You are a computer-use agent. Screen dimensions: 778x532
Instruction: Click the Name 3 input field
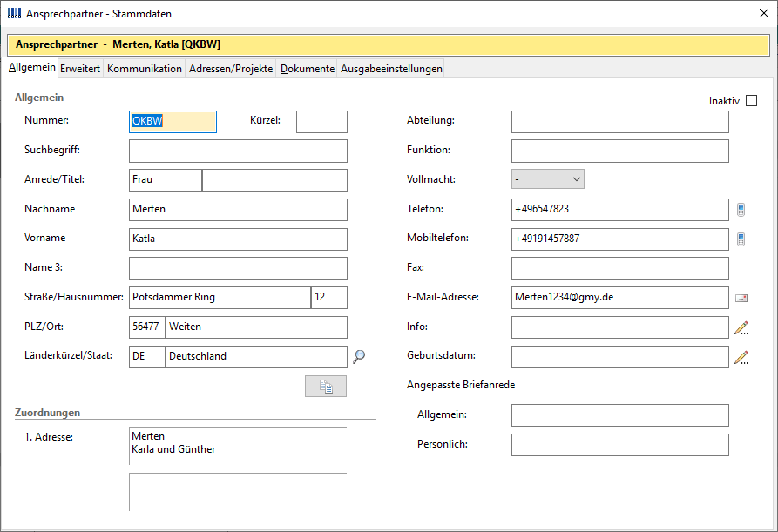[238, 269]
